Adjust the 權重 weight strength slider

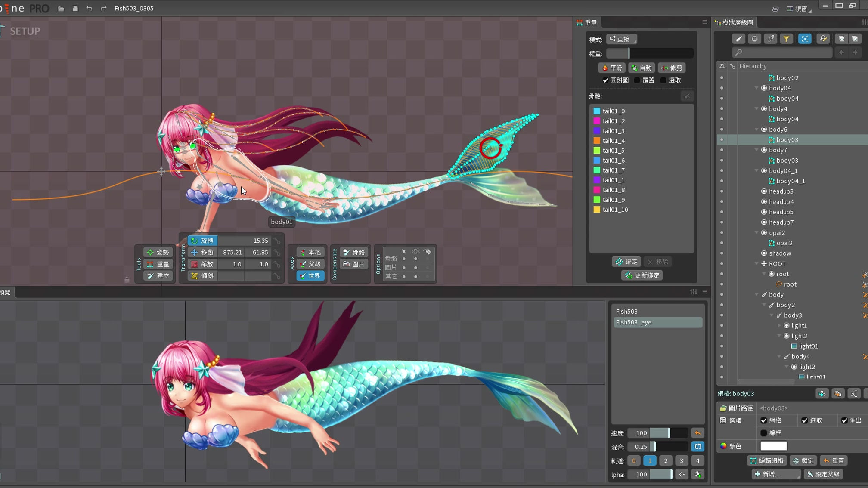pyautogui.click(x=650, y=53)
